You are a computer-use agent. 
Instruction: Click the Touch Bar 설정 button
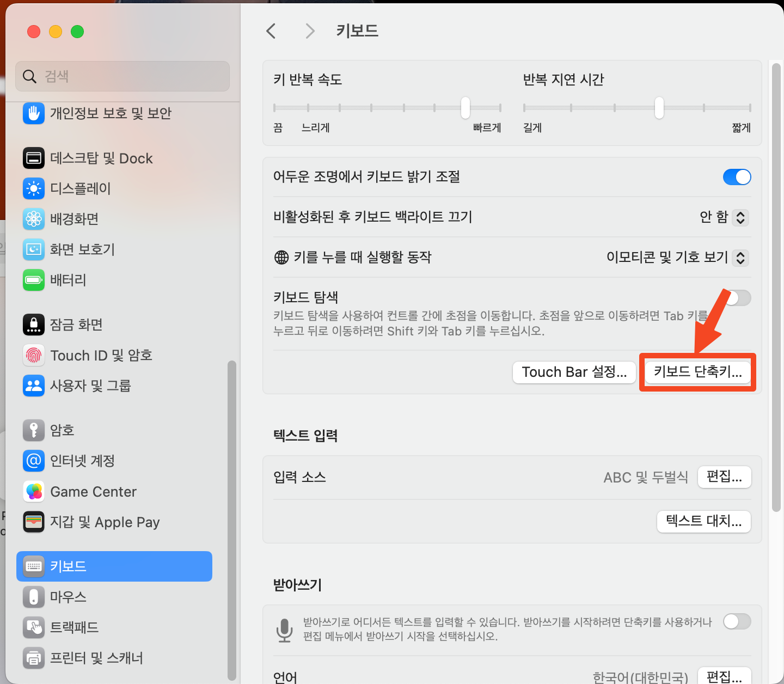[x=574, y=372]
